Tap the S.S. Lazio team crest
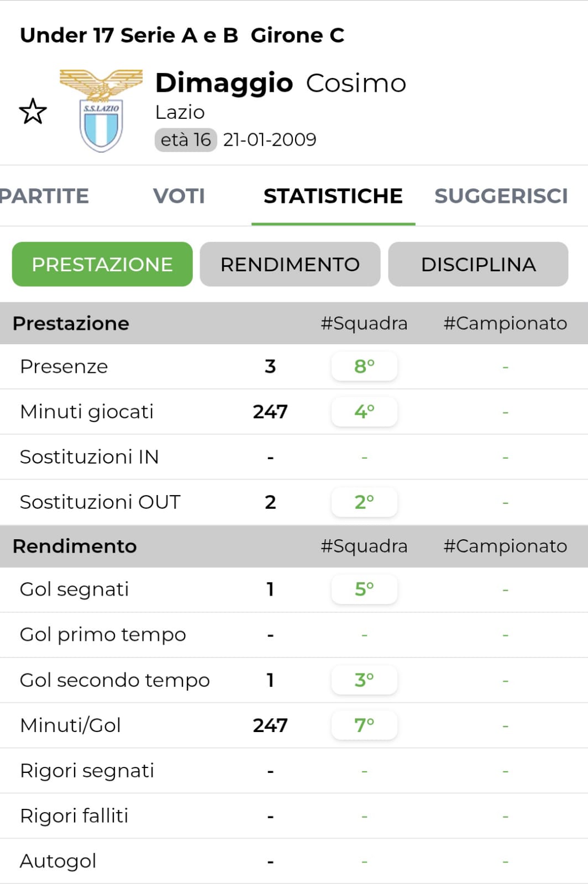The width and height of the screenshot is (588, 884). click(101, 111)
